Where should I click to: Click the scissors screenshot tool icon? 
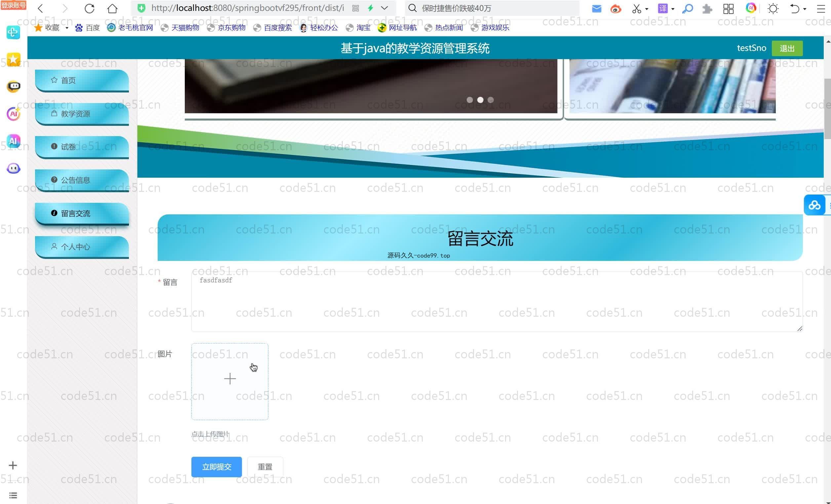(x=636, y=9)
